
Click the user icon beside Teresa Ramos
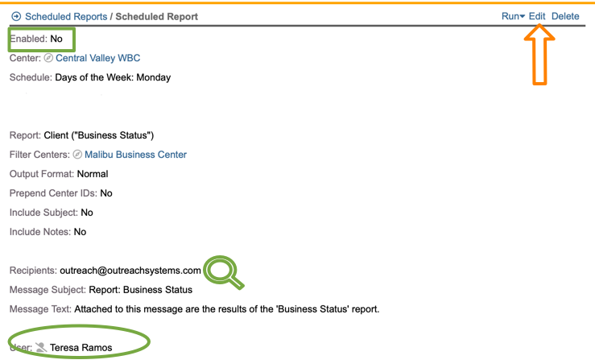[41, 348]
